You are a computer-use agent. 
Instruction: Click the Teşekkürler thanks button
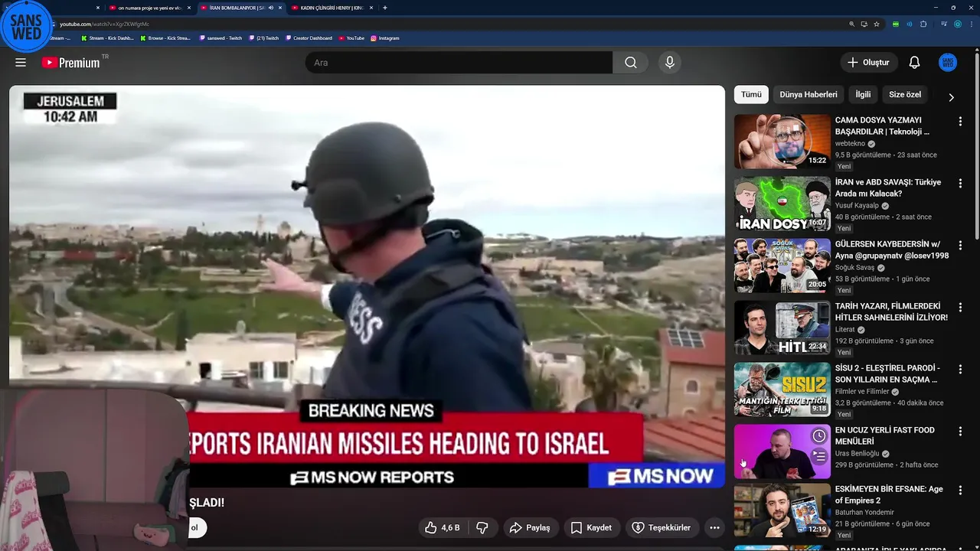coord(661,527)
